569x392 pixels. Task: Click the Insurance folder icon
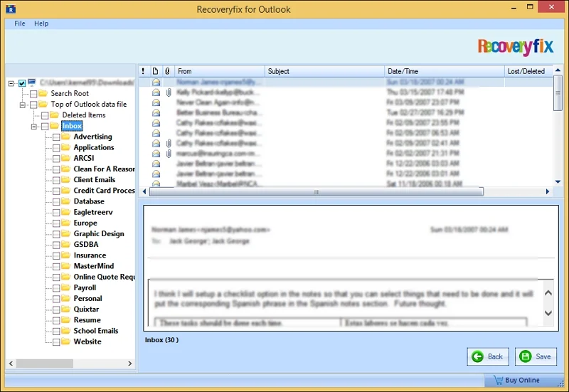pos(65,255)
